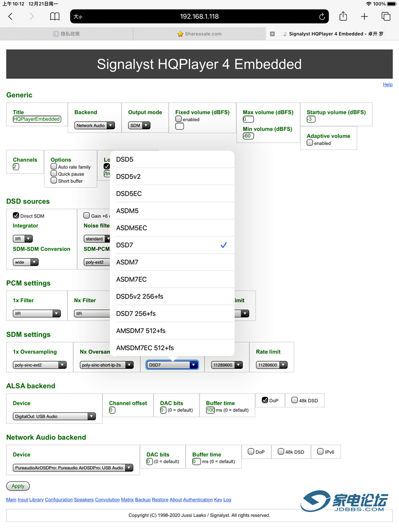The width and height of the screenshot is (399, 532).
Task: Open Nx Oversampling poly-sinc-short-lp-2s dropdown
Action: click(x=106, y=365)
